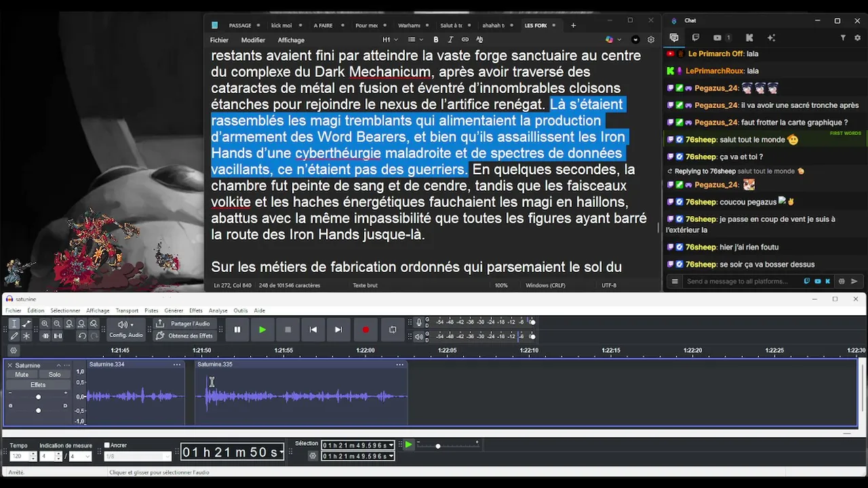Open Effets panel for Saturnine track

click(37, 385)
